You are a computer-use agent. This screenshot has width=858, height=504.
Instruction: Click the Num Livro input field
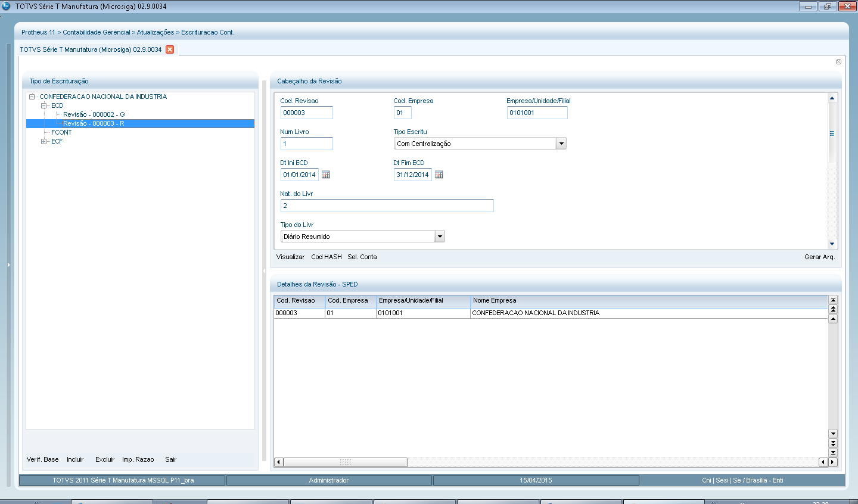click(307, 144)
